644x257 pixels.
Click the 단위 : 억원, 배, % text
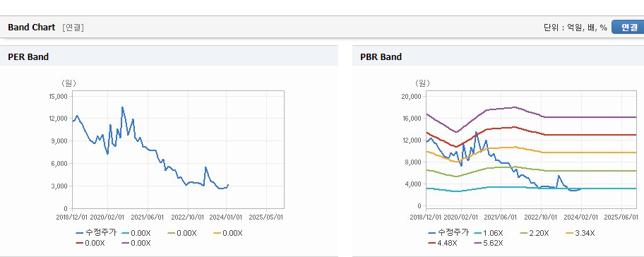point(575,28)
